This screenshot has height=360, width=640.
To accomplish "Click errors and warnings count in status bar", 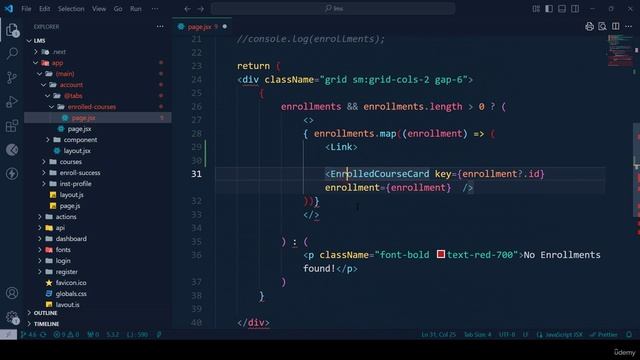I will pyautogui.click(x=66, y=335).
